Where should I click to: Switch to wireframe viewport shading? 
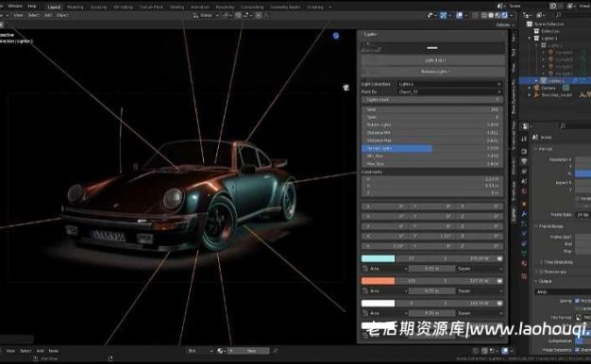(484, 15)
